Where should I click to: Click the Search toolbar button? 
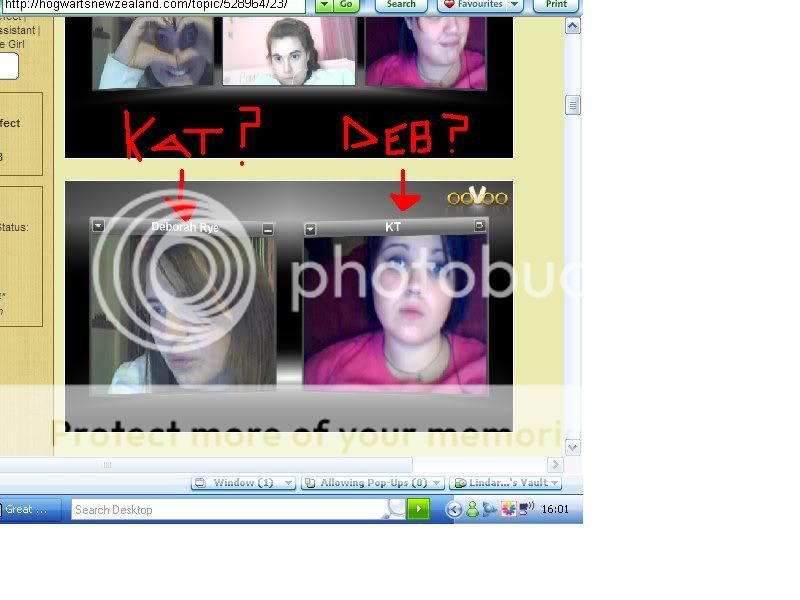pyautogui.click(x=401, y=5)
